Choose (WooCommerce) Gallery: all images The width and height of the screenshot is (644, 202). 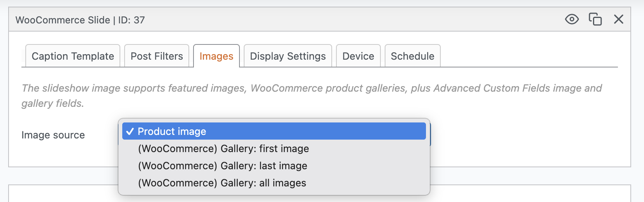[222, 183]
